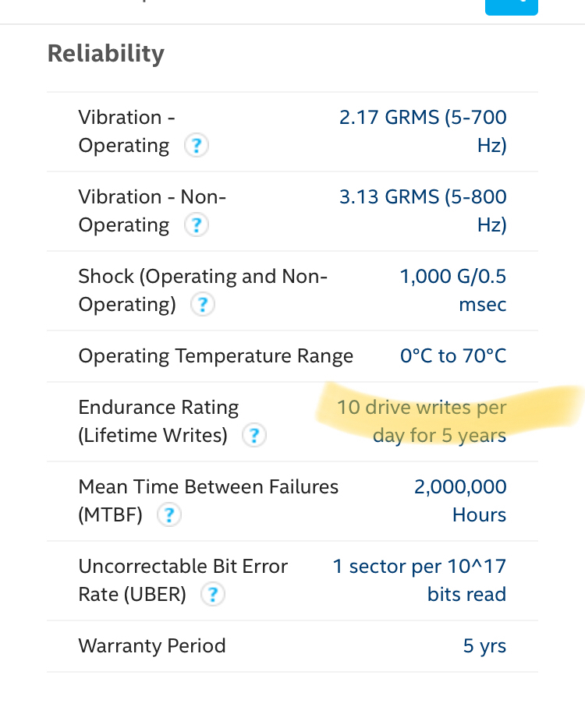
Task: Click blue button at top right corner
Action: pos(512,7)
